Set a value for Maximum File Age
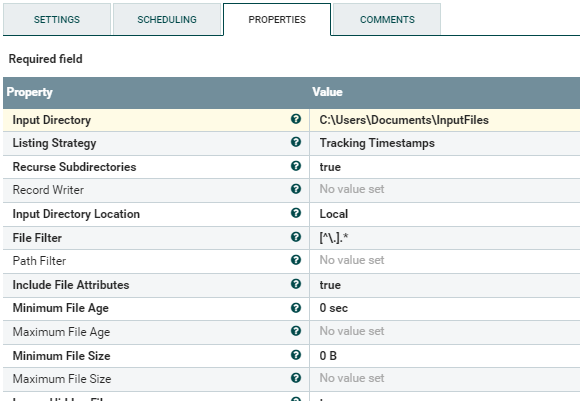 point(445,332)
